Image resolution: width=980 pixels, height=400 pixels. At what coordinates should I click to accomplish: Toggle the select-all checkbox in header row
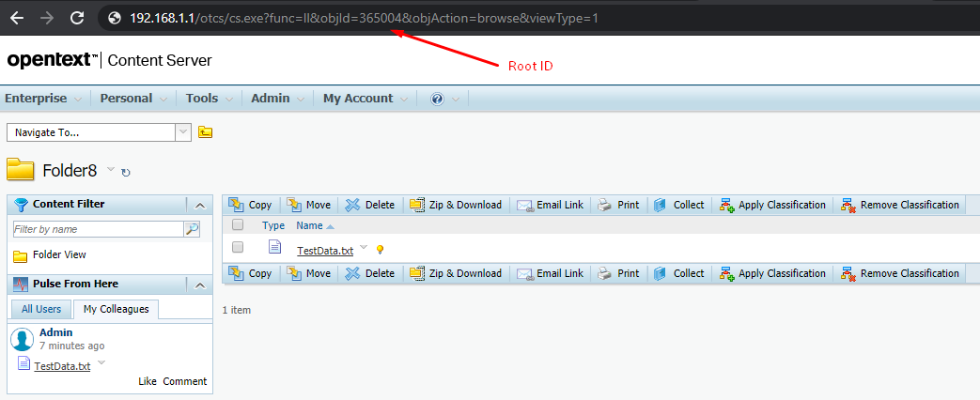[x=238, y=225]
